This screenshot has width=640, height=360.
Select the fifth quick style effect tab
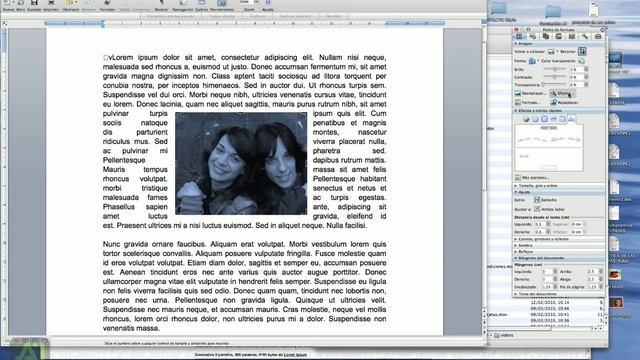(562, 119)
